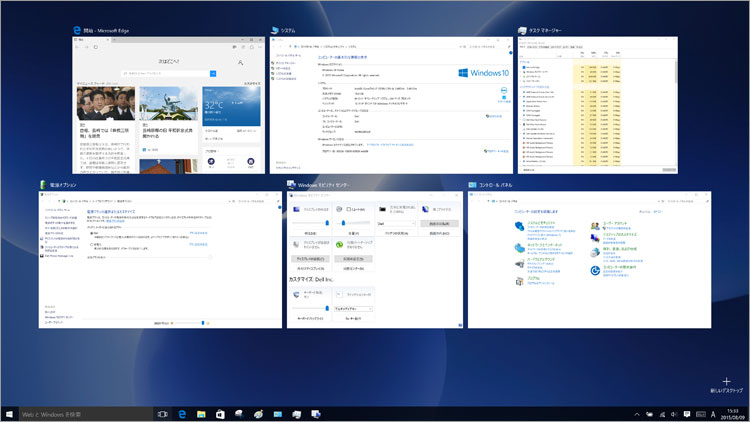Add a new virtual desktop with the plus button
The height and width of the screenshot is (422, 750).
pyautogui.click(x=726, y=381)
